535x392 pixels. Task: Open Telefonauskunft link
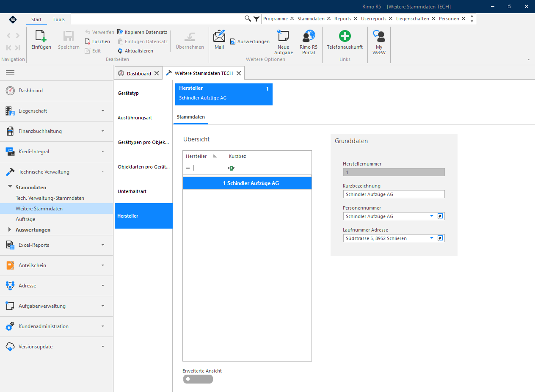tap(345, 40)
